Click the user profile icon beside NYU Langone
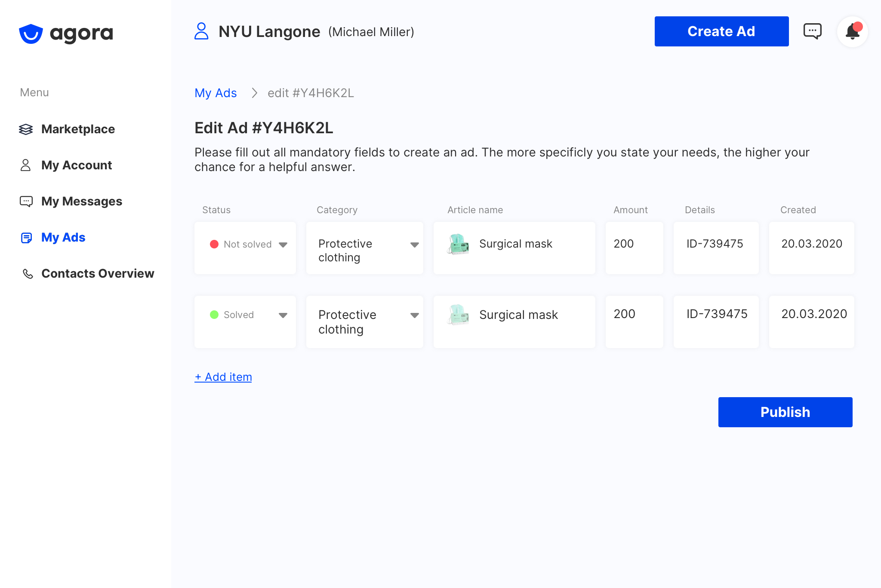The image size is (881, 588). coord(201,31)
